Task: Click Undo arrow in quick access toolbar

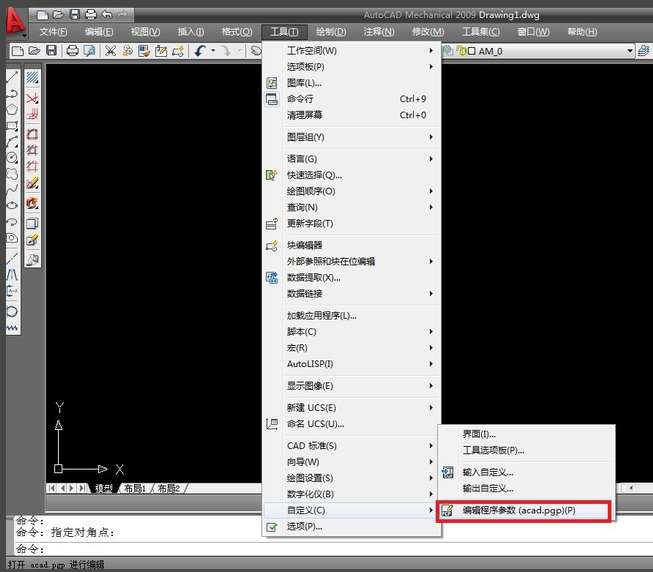Action: pos(107,15)
